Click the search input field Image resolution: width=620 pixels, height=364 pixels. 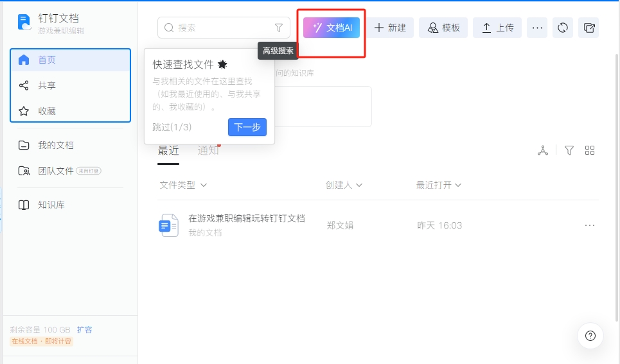click(x=224, y=28)
